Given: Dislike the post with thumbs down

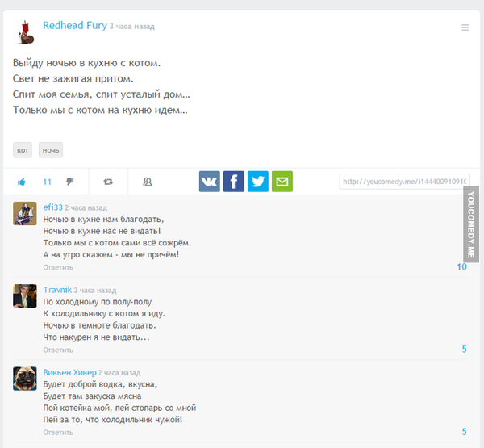Looking at the screenshot, I should click(x=70, y=182).
